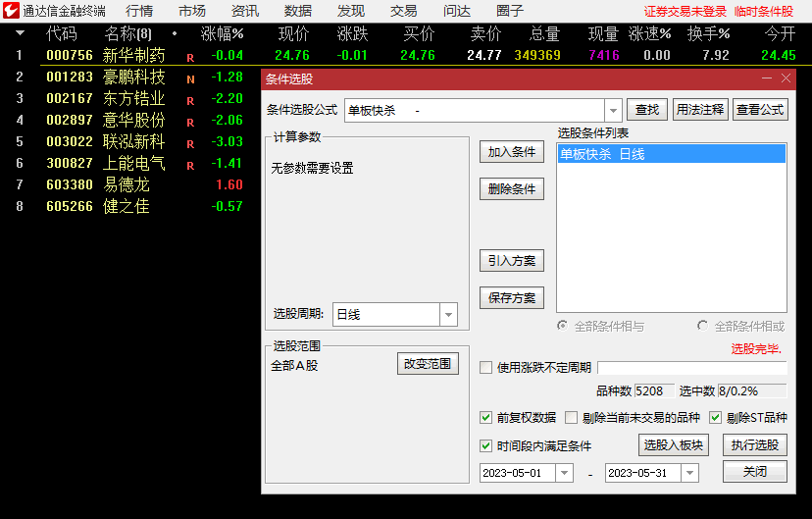The image size is (812, 519).
Task: Click the 查找 button
Action: tap(647, 110)
